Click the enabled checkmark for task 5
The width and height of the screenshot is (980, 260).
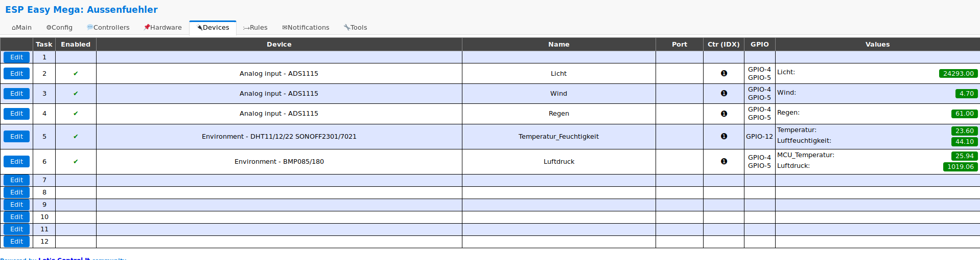click(76, 137)
